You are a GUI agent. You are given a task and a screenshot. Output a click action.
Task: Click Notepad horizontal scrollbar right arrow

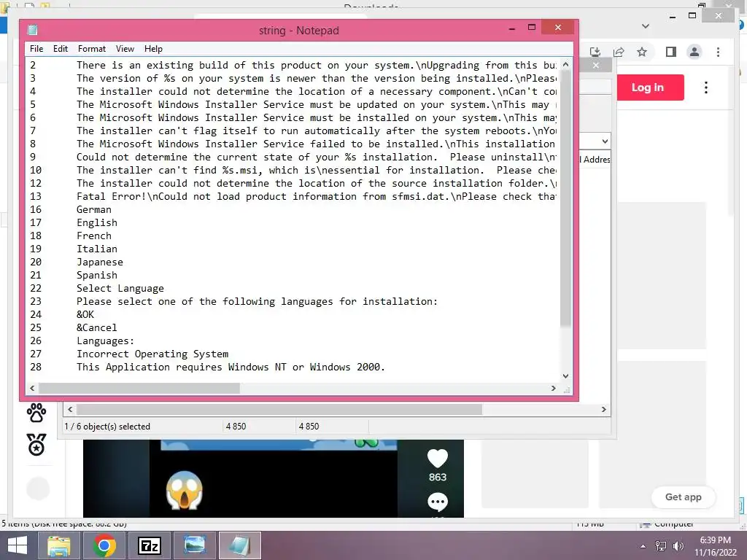553,388
